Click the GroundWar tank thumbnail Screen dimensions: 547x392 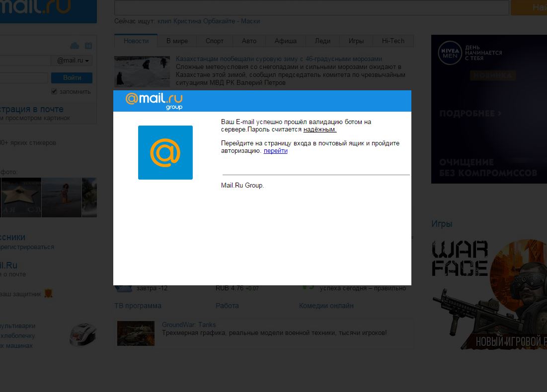click(x=136, y=333)
